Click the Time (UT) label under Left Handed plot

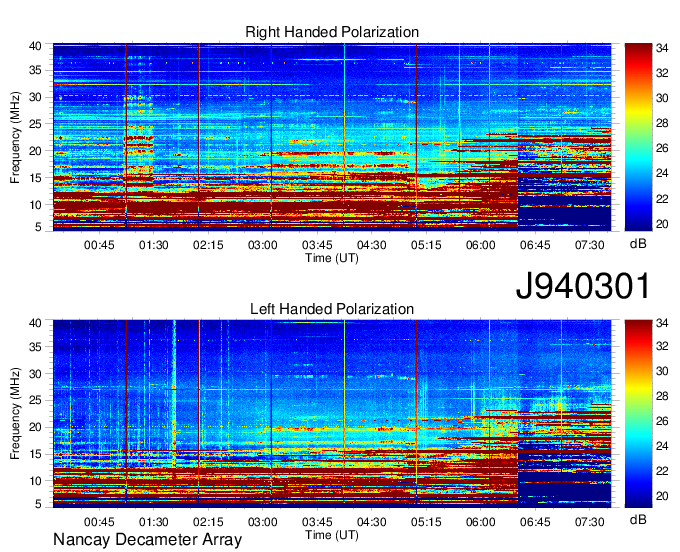point(332,535)
